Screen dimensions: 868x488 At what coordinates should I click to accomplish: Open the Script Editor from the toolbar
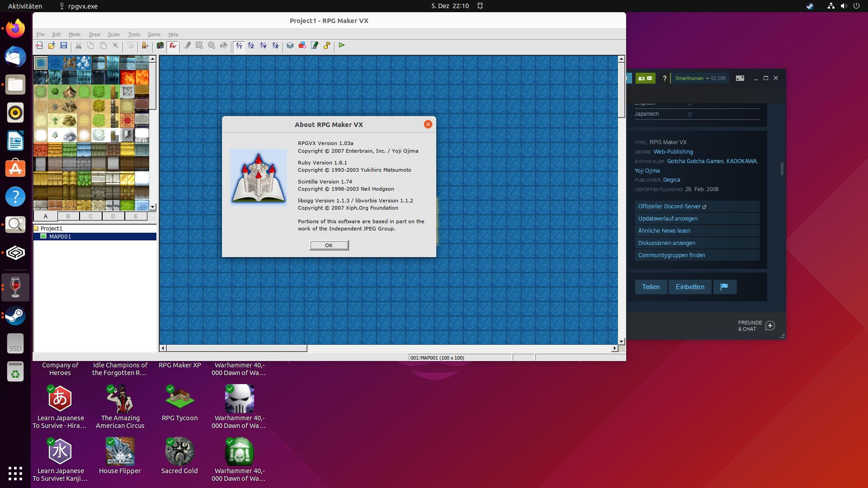point(314,46)
